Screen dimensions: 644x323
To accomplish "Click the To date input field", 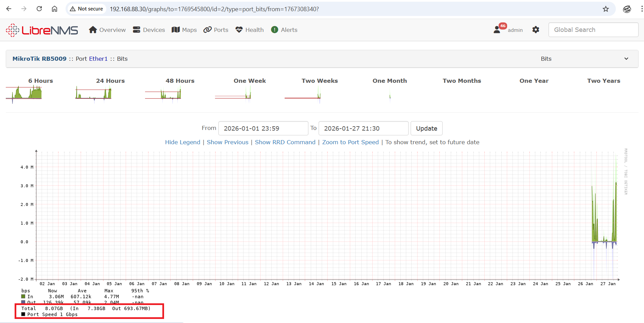I will click(363, 128).
